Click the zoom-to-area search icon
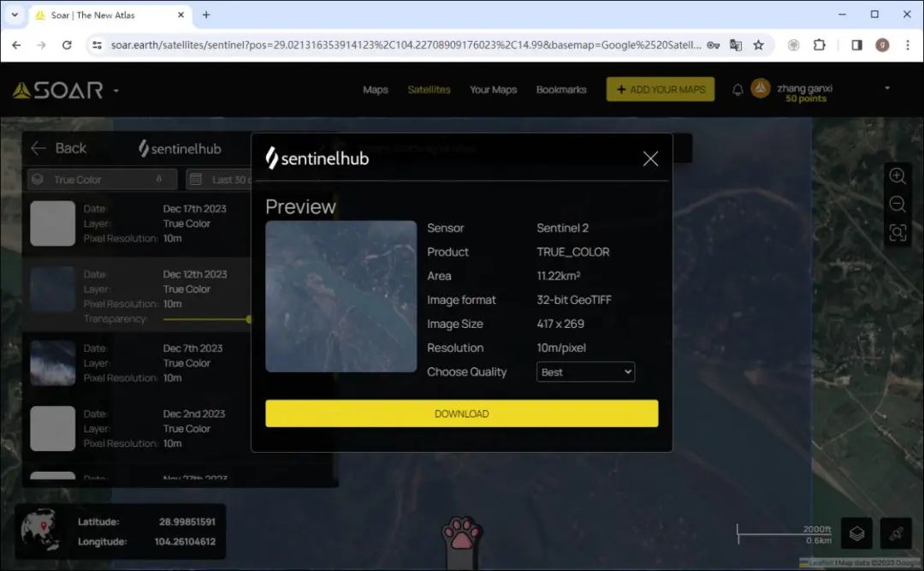Screen dimensions: 924x571 (897, 232)
